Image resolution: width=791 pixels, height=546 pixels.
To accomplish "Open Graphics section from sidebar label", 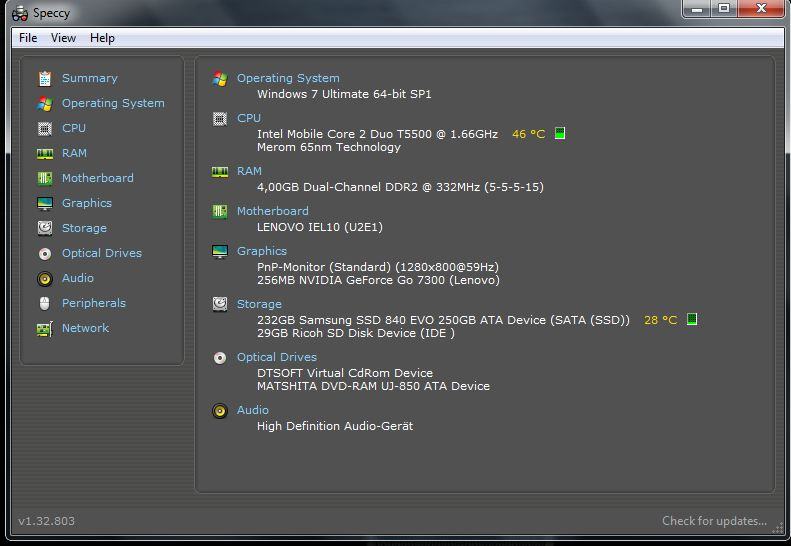I will tap(87, 203).
